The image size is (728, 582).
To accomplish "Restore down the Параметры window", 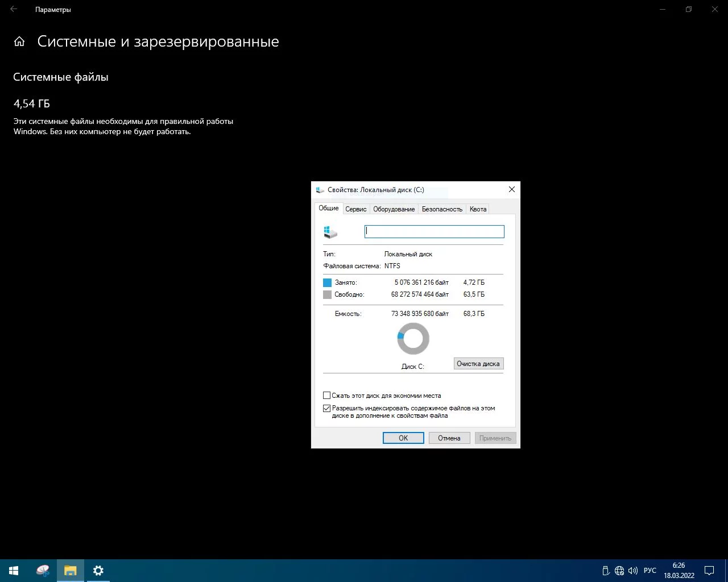I will point(689,9).
